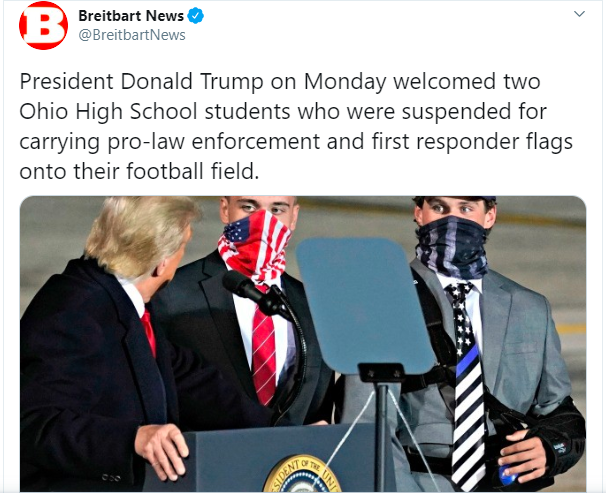Click the thin blue line striped tie
The image size is (606, 493).
(x=466, y=382)
